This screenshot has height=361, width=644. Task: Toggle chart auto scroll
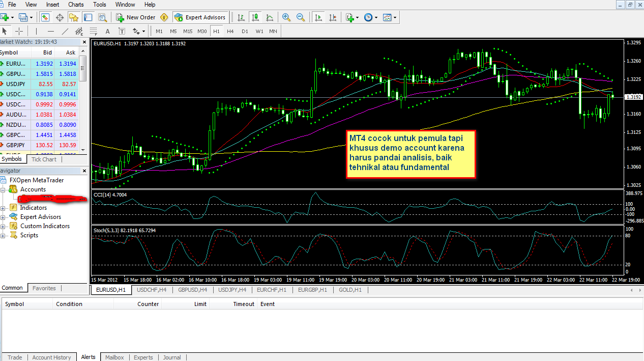click(318, 17)
